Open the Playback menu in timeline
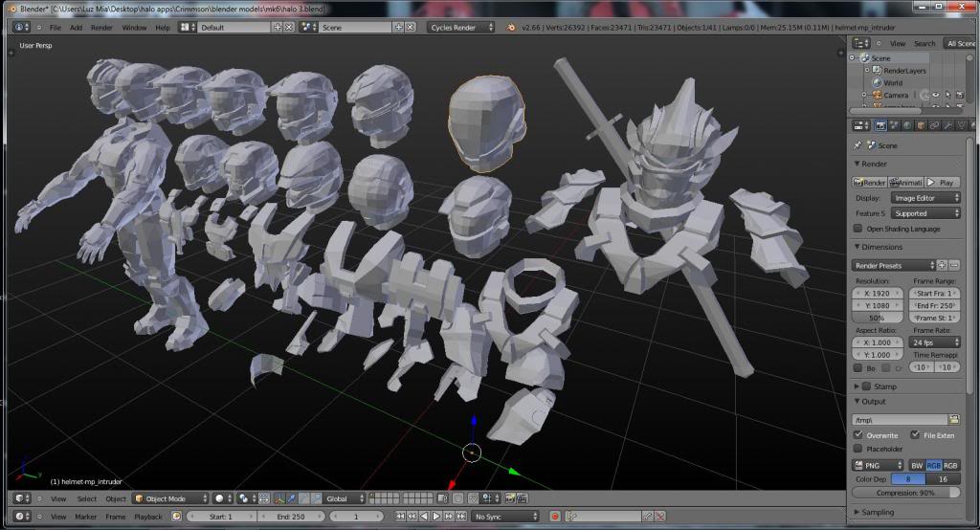980x530 pixels. pyautogui.click(x=147, y=517)
